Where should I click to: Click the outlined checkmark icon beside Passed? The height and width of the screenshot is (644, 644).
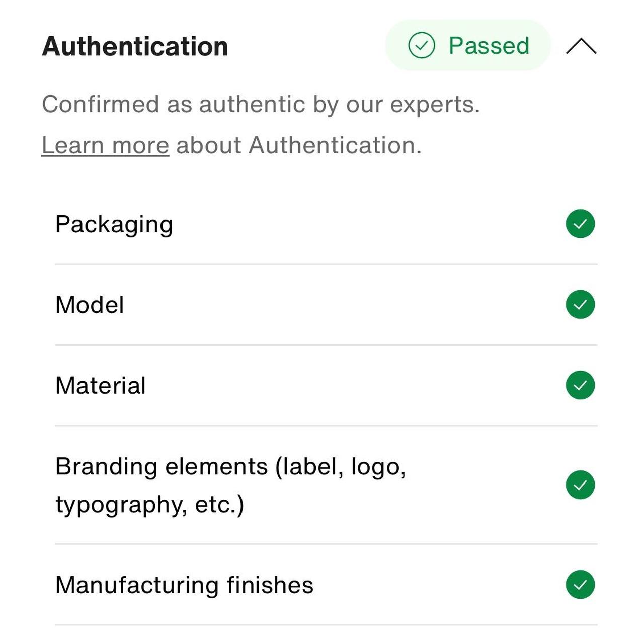point(421,46)
